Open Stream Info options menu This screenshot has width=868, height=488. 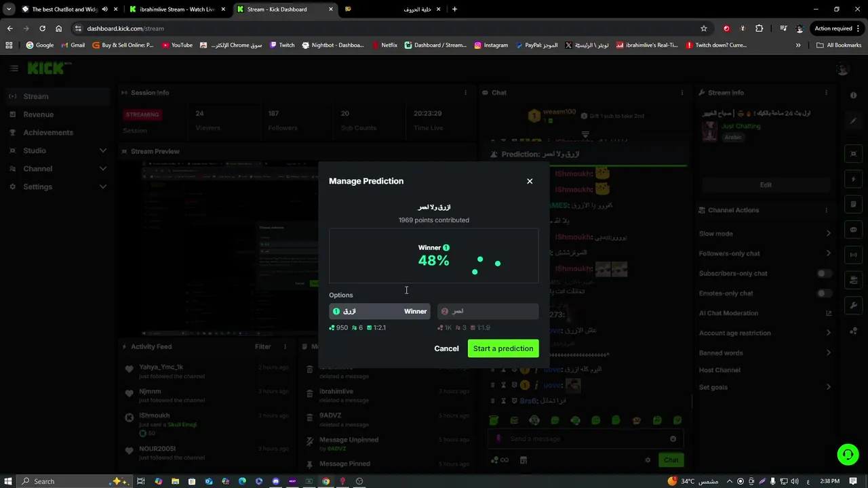[826, 93]
